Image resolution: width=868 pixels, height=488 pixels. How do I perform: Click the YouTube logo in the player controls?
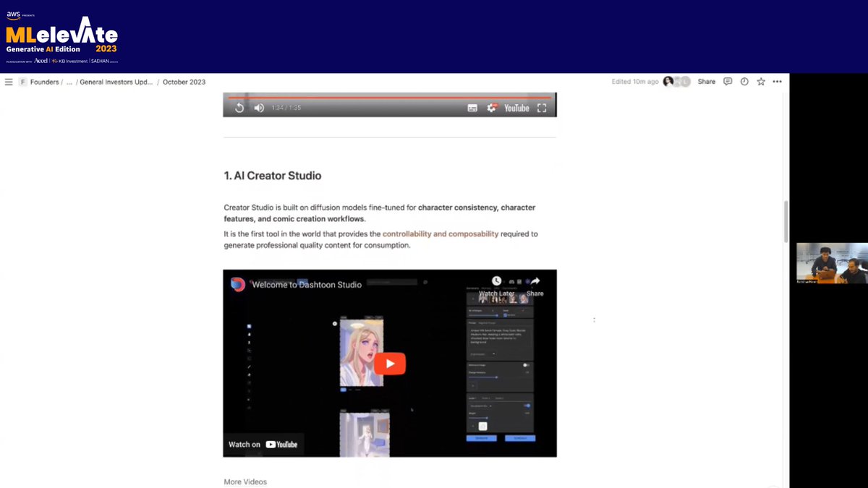click(516, 107)
